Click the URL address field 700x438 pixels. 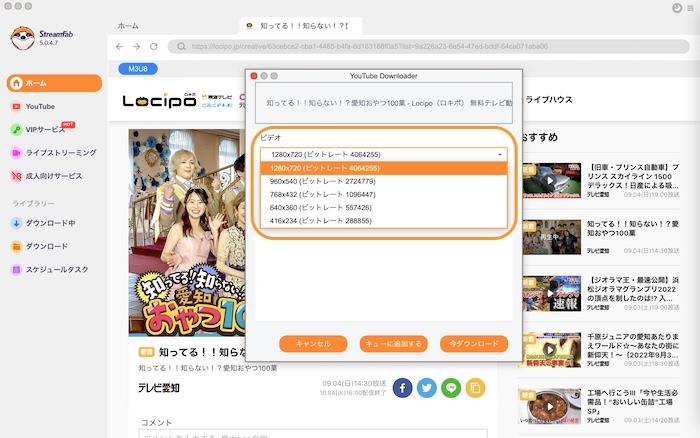tap(429, 46)
